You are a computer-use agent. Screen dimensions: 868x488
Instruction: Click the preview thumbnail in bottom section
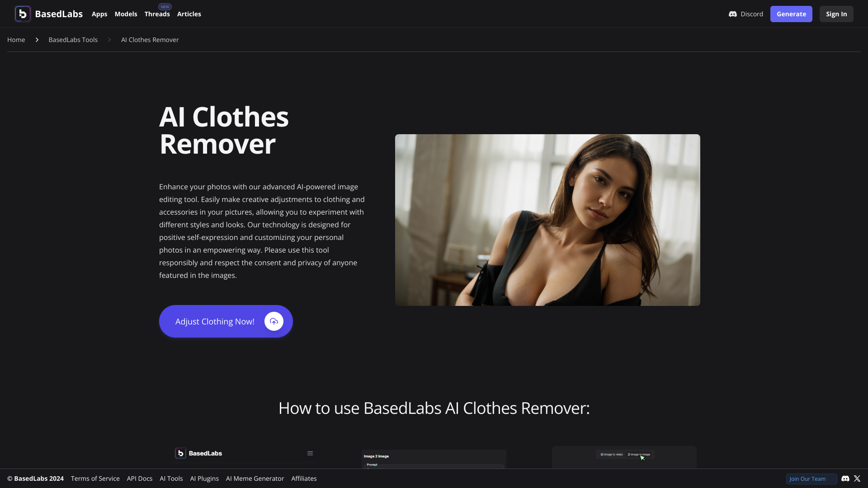pyautogui.click(x=434, y=457)
